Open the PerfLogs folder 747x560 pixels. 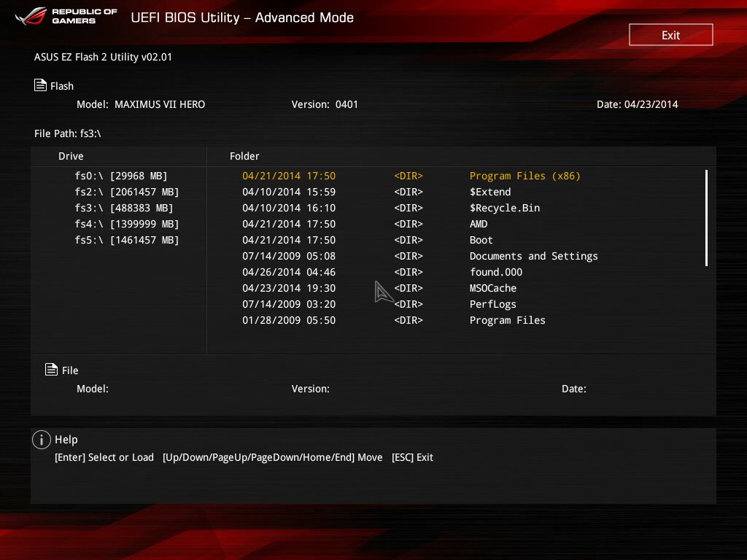coord(493,304)
